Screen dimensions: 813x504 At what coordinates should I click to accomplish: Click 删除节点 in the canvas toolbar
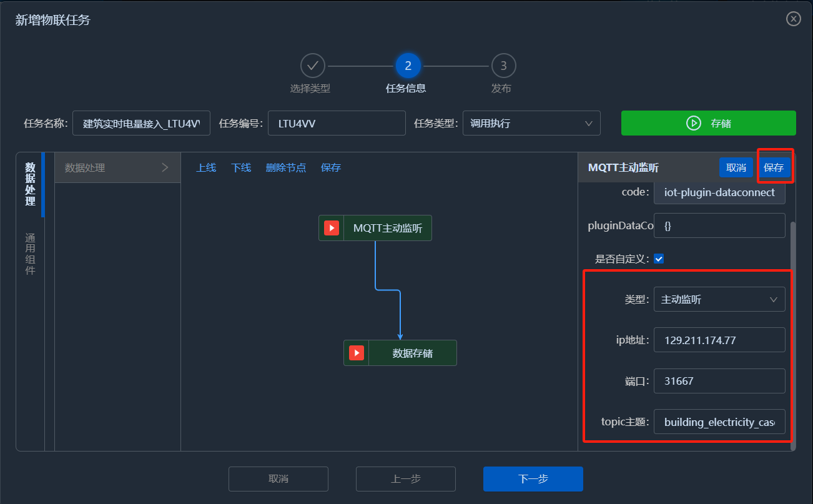click(x=286, y=167)
